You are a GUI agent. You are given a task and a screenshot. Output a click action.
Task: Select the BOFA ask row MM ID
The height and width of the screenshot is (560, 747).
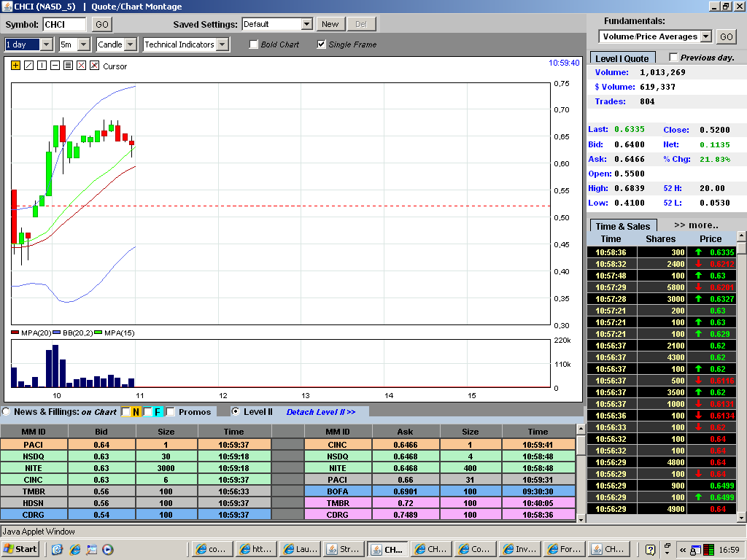coord(337,491)
